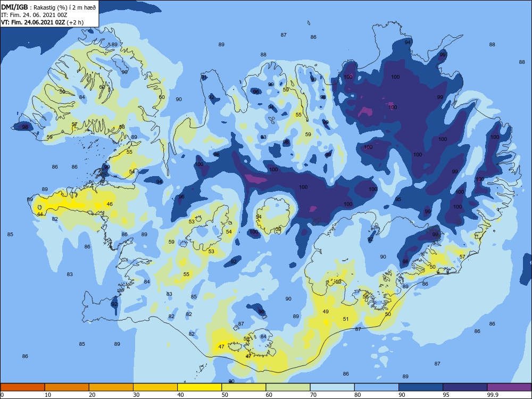Image resolution: width=532 pixels, height=399 pixels.
Task: Click the '10' legend scale label
Action: coord(48,395)
